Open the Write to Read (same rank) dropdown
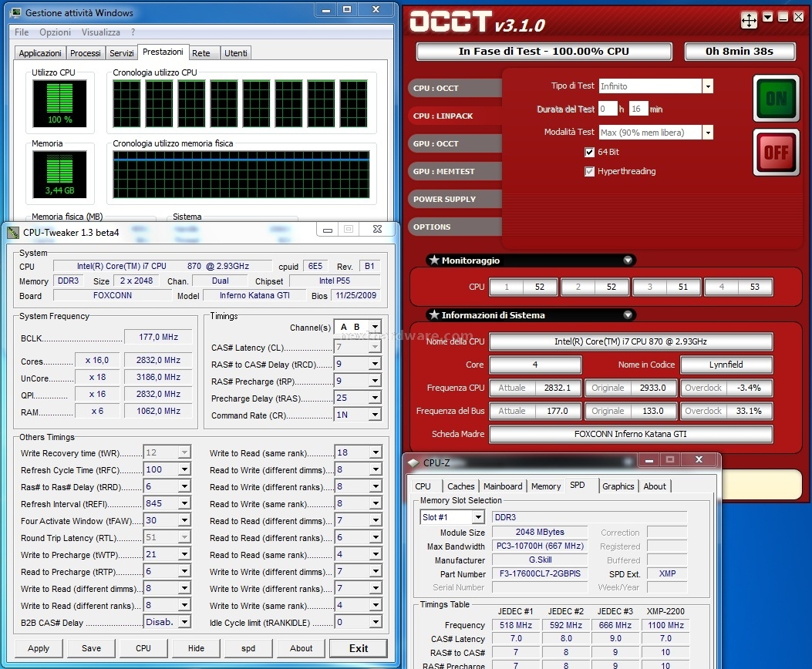 point(376,452)
